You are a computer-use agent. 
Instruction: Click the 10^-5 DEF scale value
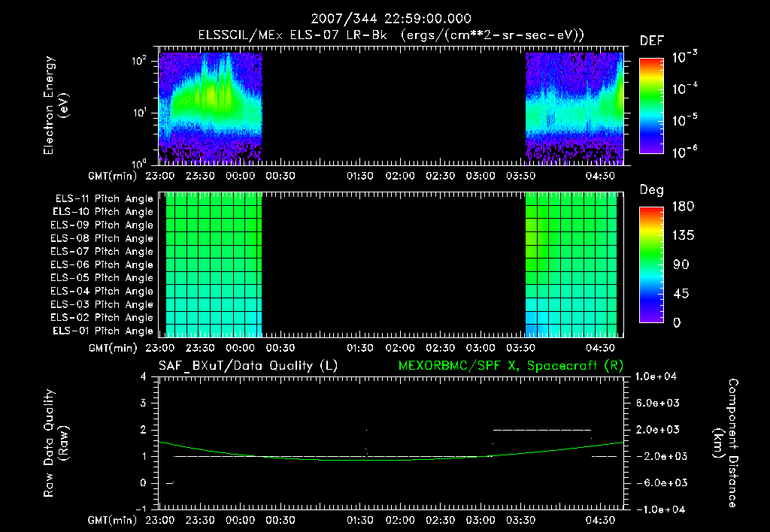coord(684,120)
